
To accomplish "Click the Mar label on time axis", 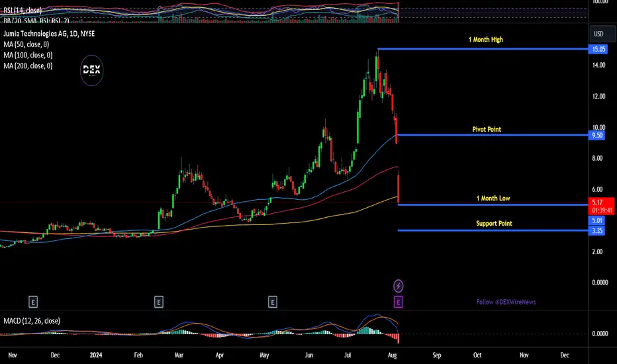I will [179, 355].
